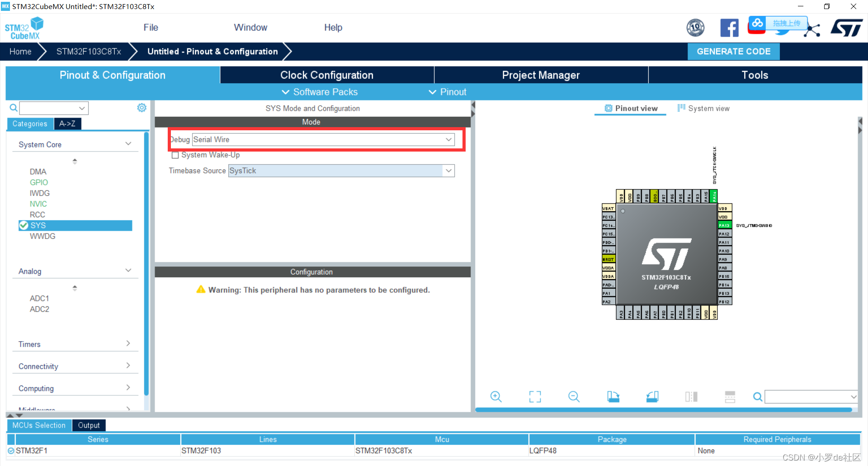Click the peripheral search magnifier icon
The width and height of the screenshot is (868, 466).
[x=14, y=108]
